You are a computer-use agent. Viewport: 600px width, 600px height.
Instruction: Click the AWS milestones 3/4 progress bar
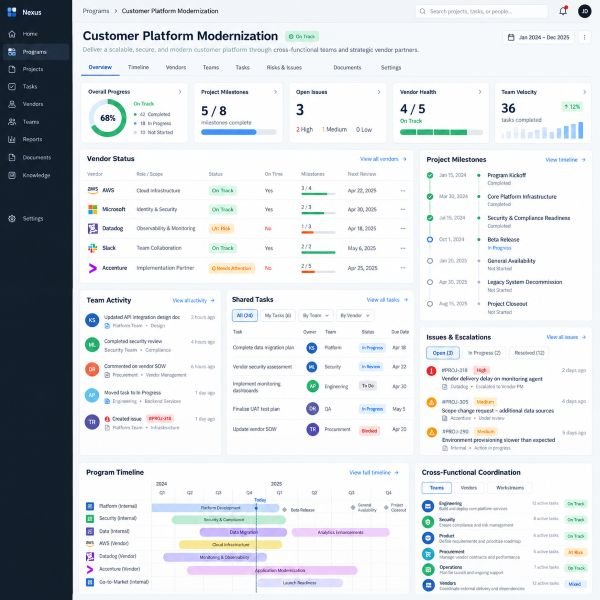(x=318, y=194)
